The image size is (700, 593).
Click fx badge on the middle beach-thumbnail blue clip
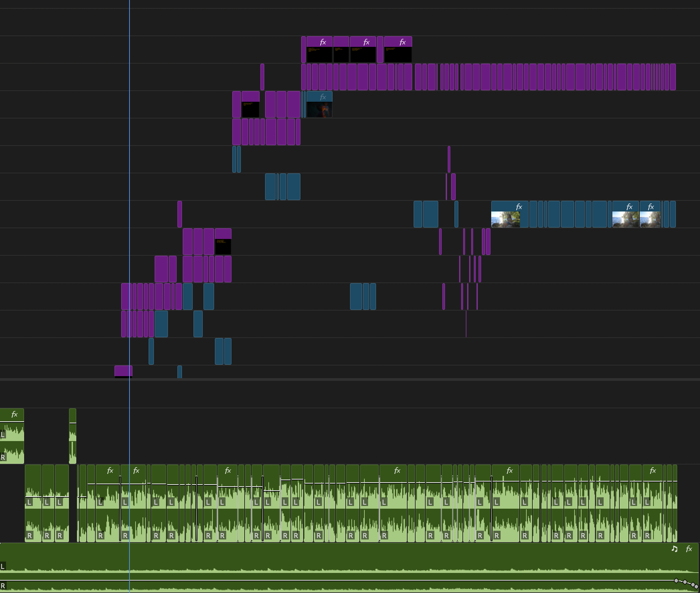pyautogui.click(x=629, y=207)
